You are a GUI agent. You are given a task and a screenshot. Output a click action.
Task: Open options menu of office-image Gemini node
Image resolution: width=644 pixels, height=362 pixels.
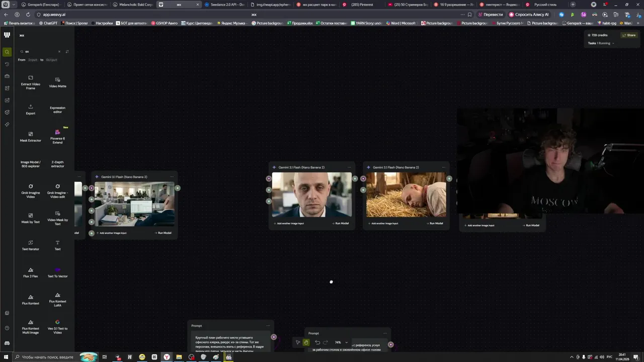tap(172, 176)
